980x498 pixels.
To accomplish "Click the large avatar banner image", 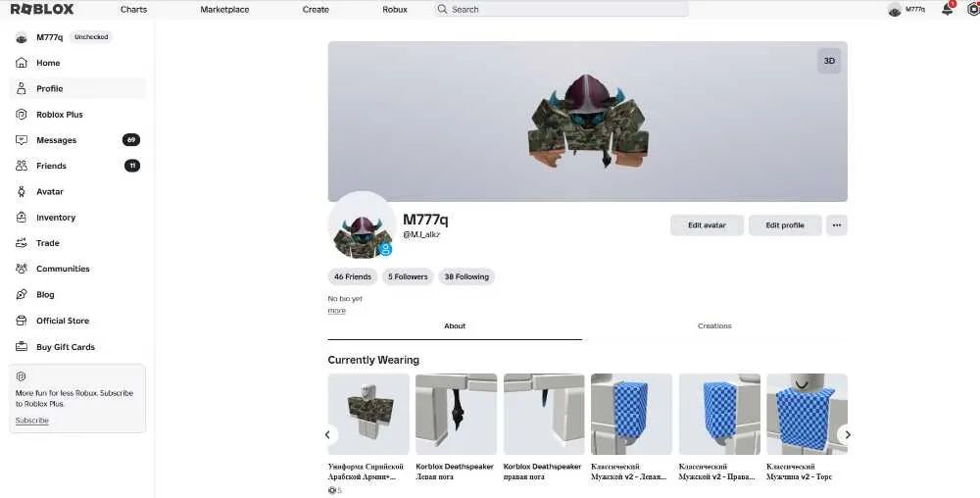I will click(587, 122).
